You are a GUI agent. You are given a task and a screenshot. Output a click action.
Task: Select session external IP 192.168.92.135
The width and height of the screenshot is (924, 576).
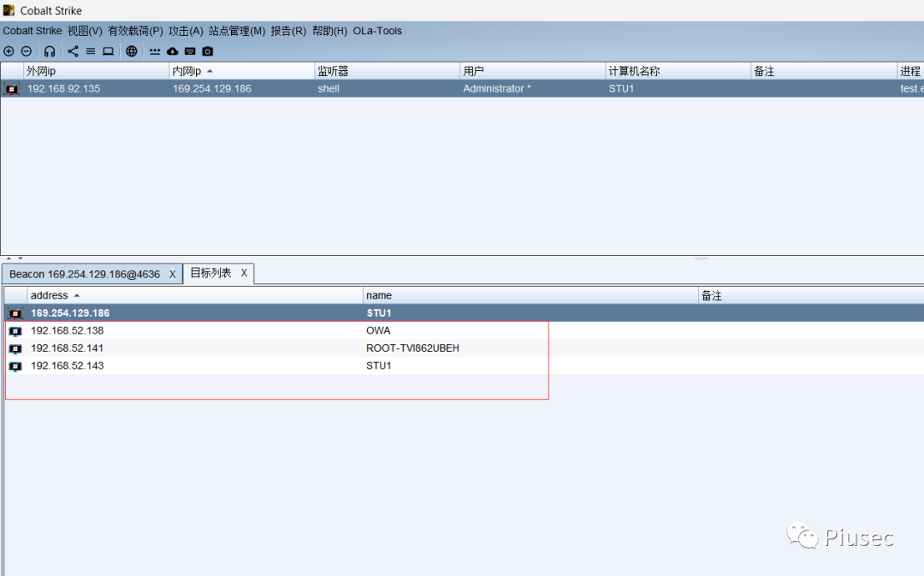(63, 88)
